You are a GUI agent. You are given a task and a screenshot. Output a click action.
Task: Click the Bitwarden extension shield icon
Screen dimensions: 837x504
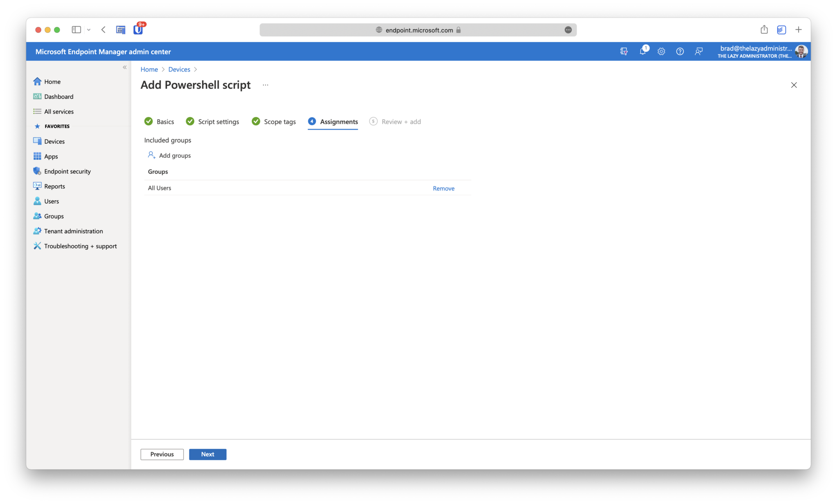138,29
